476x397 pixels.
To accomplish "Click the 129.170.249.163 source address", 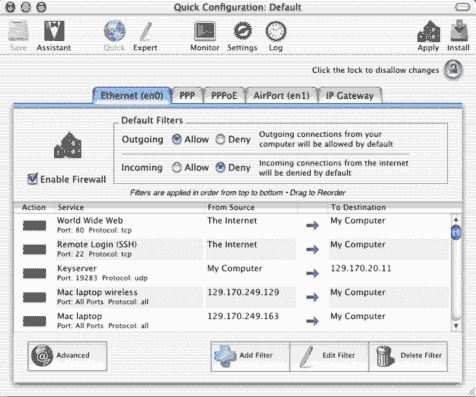I will [243, 316].
